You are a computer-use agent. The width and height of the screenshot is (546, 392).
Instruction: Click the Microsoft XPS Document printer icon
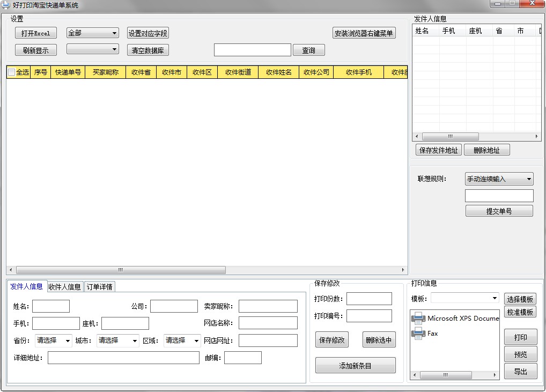418,318
